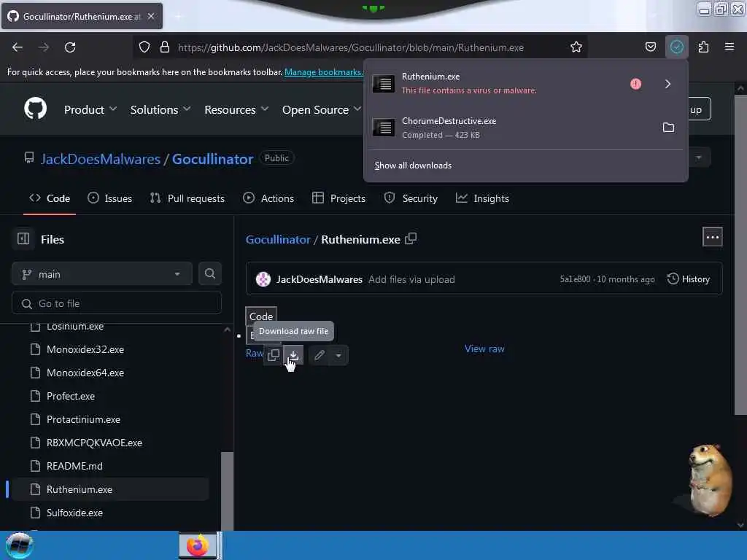Show ChorumeDestructive.exe in its folder
Screen dimensions: 747x560
pyautogui.click(x=668, y=128)
